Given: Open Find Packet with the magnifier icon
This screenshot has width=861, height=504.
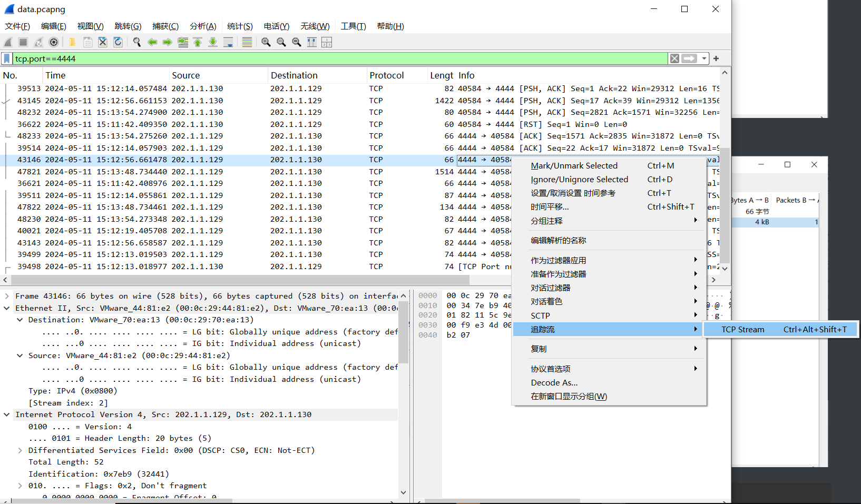Looking at the screenshot, I should point(137,42).
